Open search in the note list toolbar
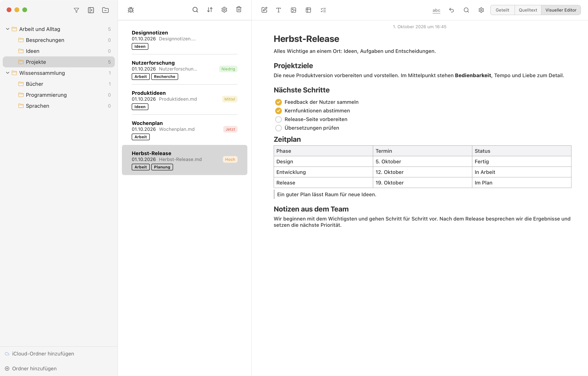588x376 pixels. click(195, 10)
